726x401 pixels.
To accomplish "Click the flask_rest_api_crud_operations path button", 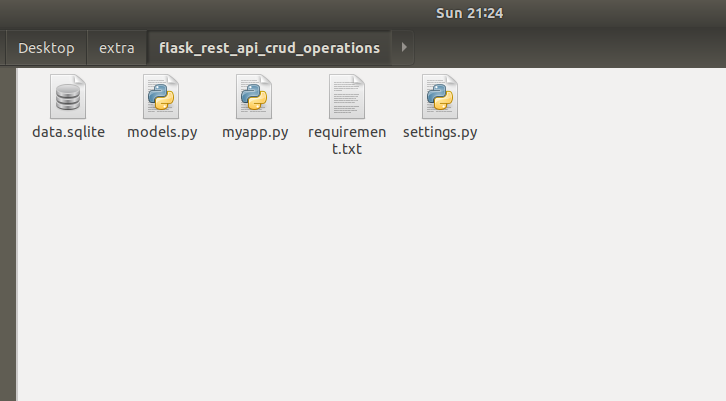I will (x=269, y=48).
